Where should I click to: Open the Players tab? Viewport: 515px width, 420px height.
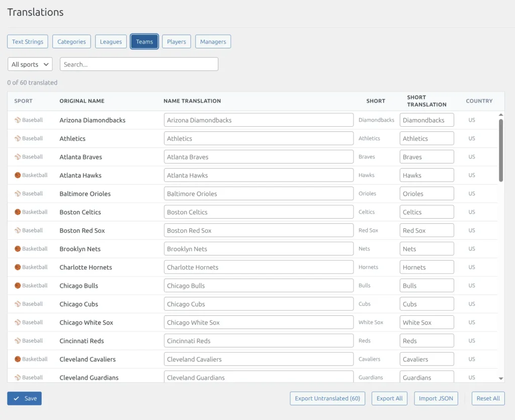tap(177, 42)
